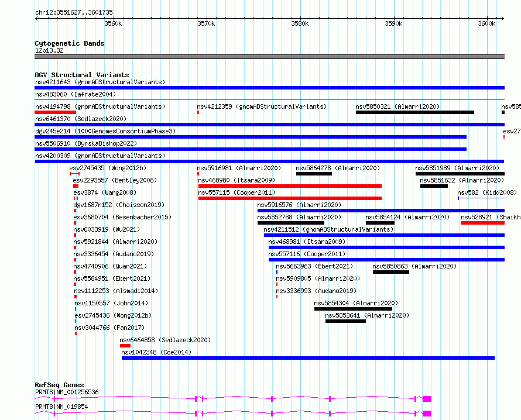Open nsv5506910 (ByrskaBishop2022) label

[x=86, y=143]
